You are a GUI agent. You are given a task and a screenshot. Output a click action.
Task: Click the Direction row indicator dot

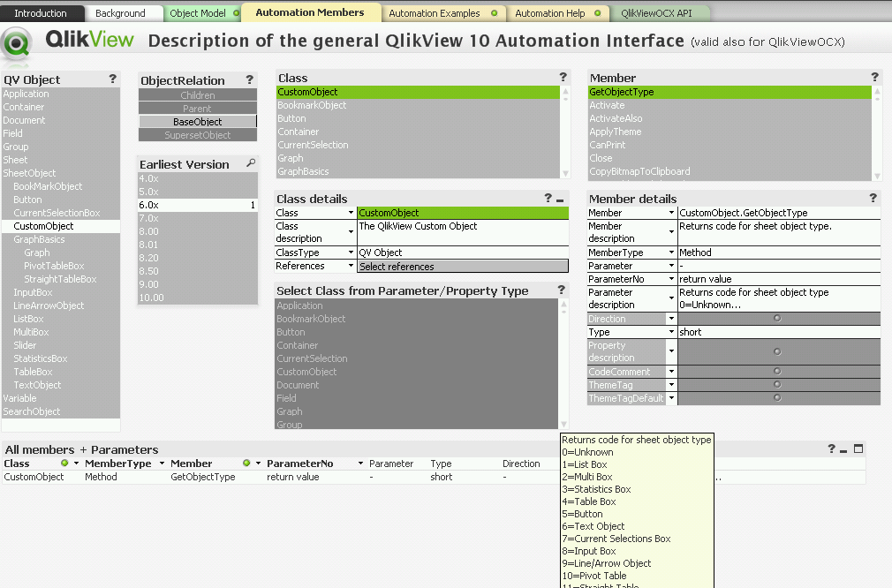tap(778, 319)
